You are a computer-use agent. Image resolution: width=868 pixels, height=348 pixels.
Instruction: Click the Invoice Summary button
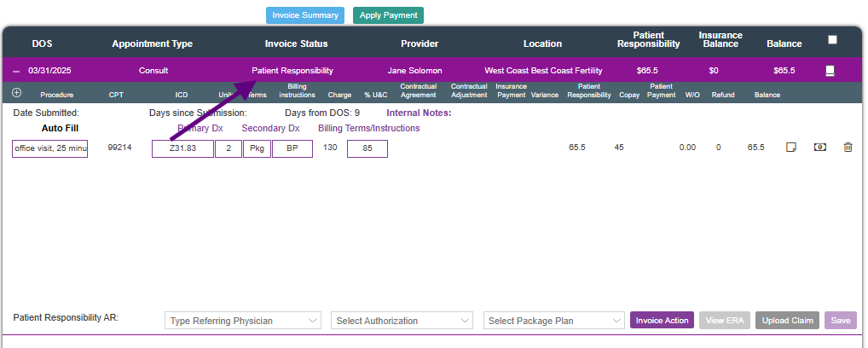coord(305,15)
